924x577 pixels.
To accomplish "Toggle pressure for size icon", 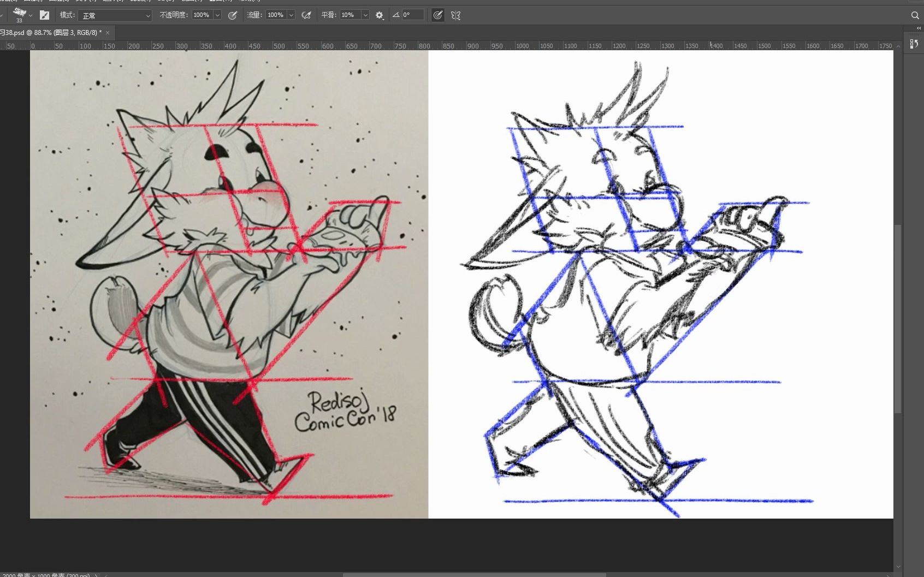I will (x=437, y=15).
